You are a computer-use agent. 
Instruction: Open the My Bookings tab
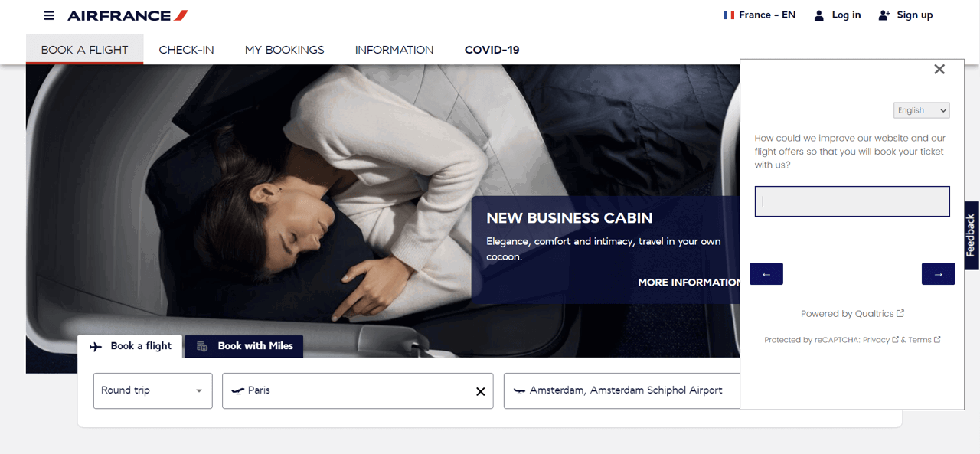click(285, 50)
